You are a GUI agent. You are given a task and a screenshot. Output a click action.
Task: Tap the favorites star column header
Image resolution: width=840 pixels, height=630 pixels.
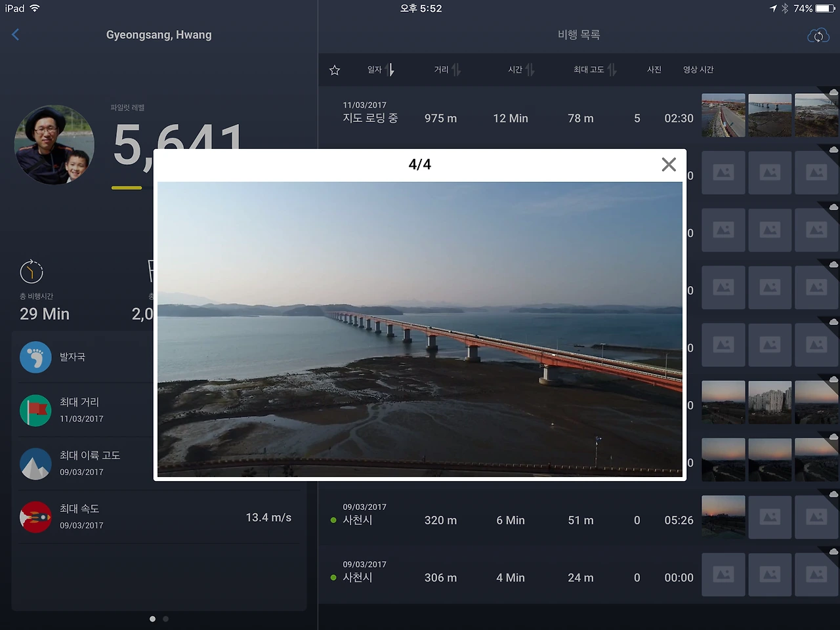335,70
